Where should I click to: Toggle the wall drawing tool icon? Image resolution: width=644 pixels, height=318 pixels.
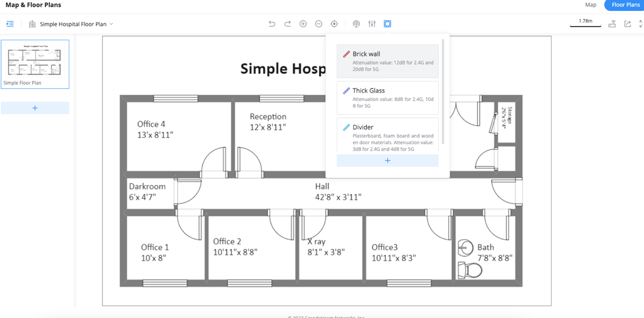click(x=387, y=24)
